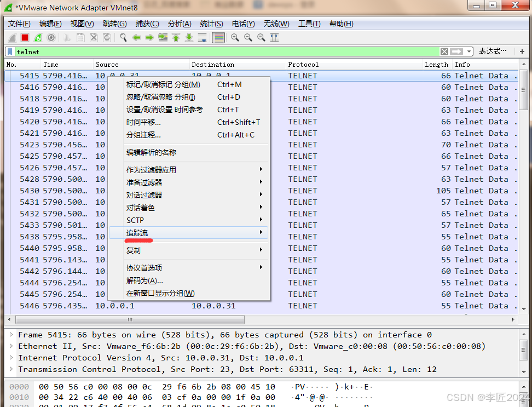
Task: Open the 跳转(G) menu
Action: click(x=115, y=24)
